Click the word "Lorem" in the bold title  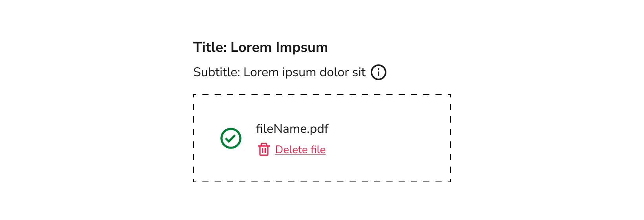251,48
